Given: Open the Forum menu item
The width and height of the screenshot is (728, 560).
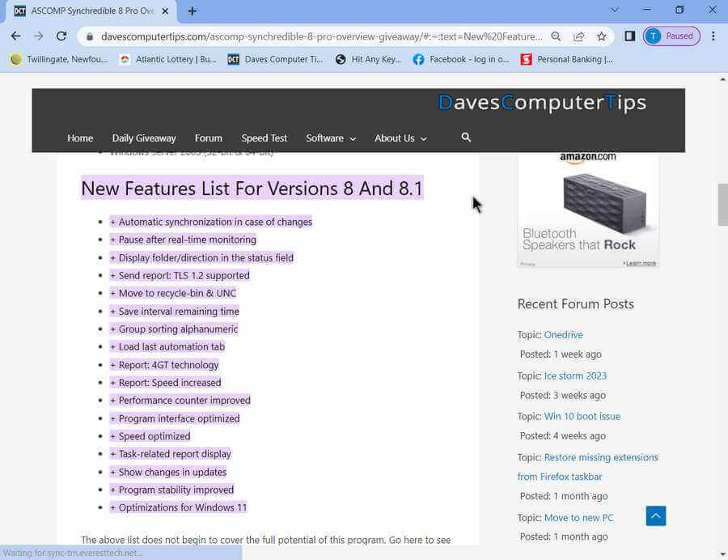Looking at the screenshot, I should tap(209, 138).
